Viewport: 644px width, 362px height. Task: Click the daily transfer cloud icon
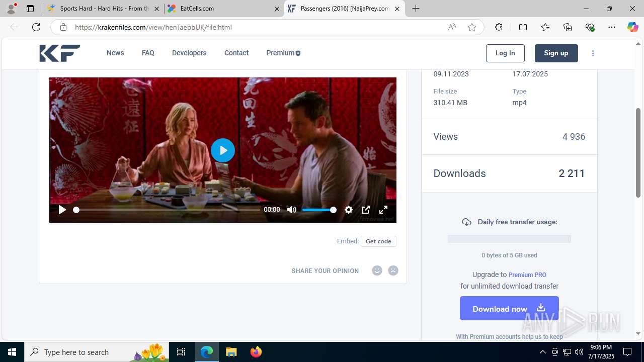pos(466,222)
